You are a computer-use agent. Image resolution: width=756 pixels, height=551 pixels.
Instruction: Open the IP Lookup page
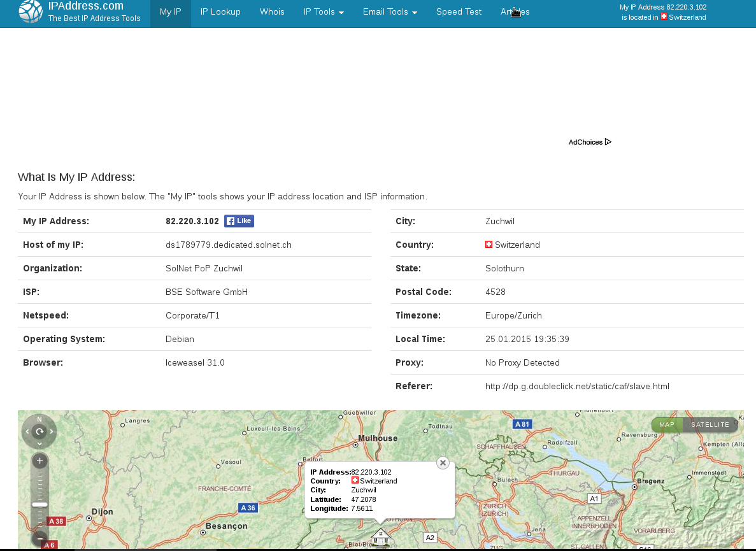(x=220, y=12)
